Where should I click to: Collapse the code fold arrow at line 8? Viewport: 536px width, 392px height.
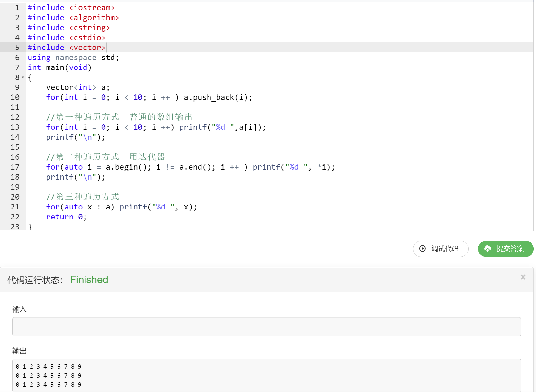coord(23,77)
